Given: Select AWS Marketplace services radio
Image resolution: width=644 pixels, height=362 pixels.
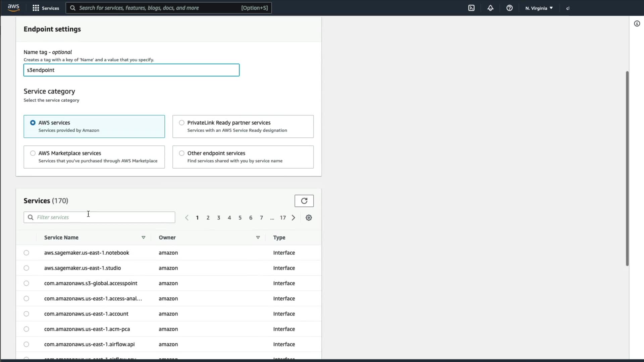Looking at the screenshot, I should pyautogui.click(x=33, y=153).
